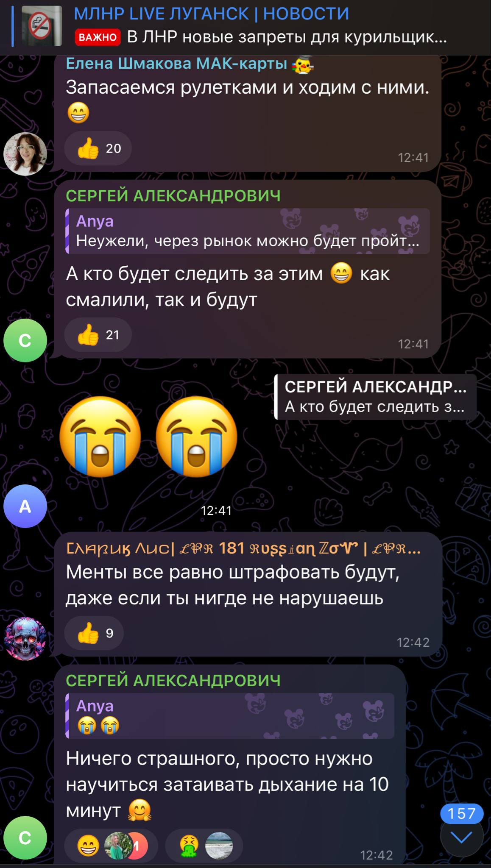Image resolution: width=491 pixels, height=868 pixels.
Task: Open the skull avatar of Елярик Лис
Action: [25, 639]
